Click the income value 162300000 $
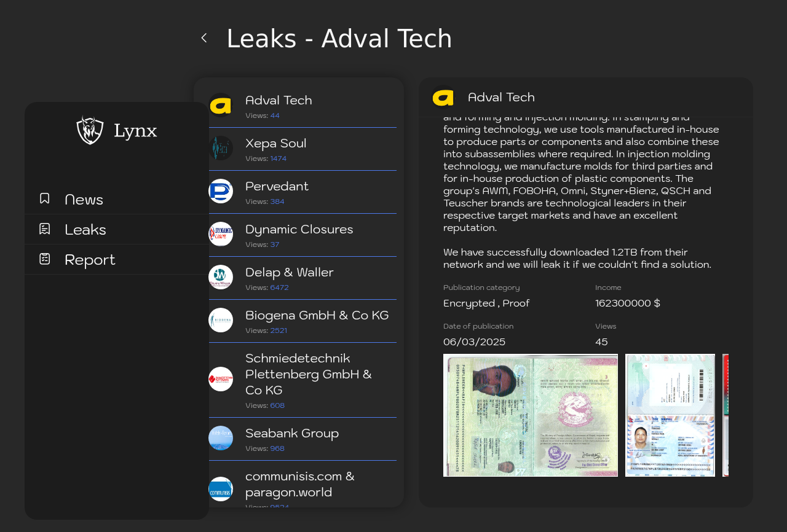Screen dimensions: 787x532 628,303
